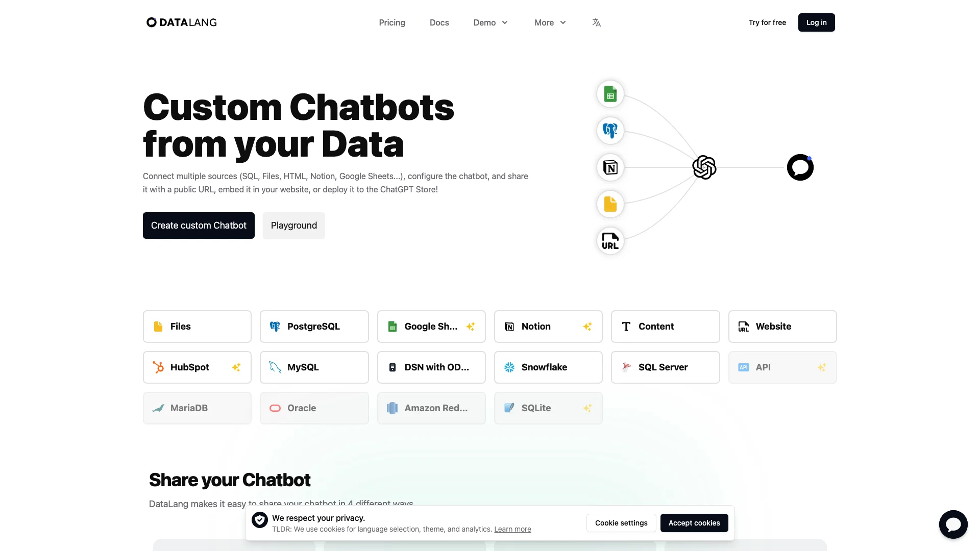This screenshot has height=551, width=980.
Task: Click the Playground button
Action: (x=293, y=226)
